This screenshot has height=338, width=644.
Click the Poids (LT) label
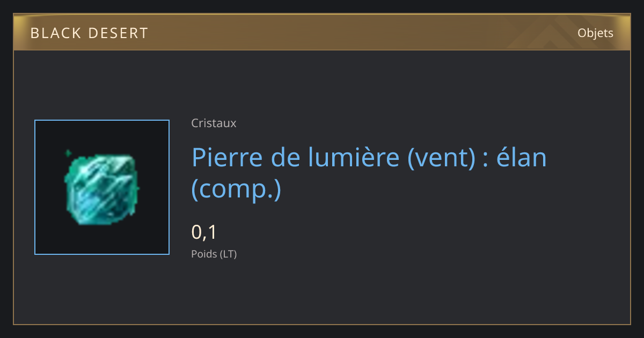214,254
